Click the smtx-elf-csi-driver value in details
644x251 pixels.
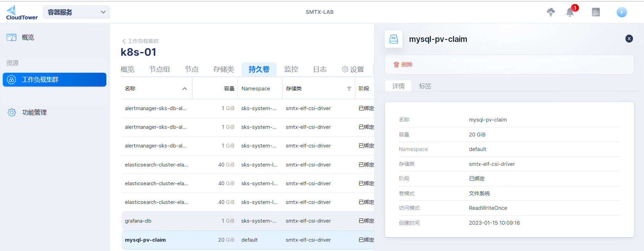(492, 164)
